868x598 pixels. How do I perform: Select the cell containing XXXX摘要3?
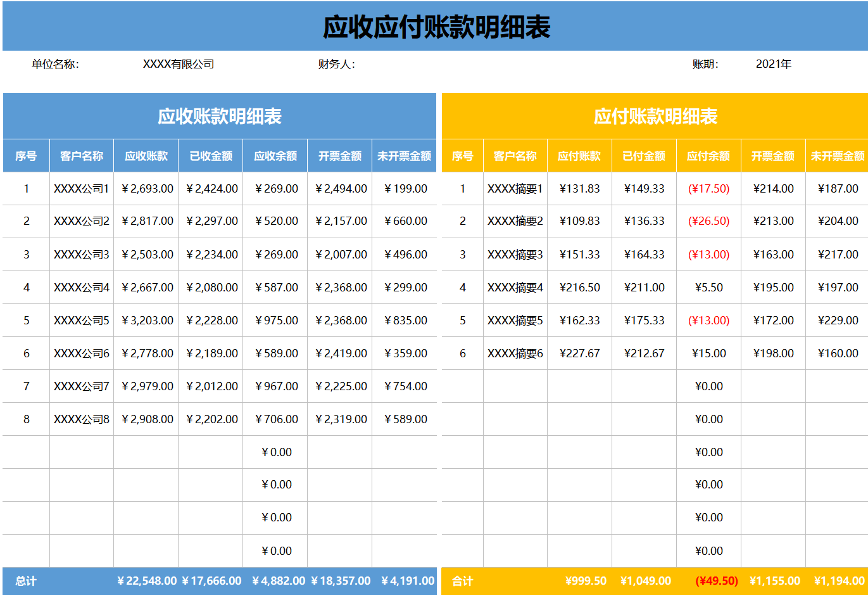coord(514,254)
